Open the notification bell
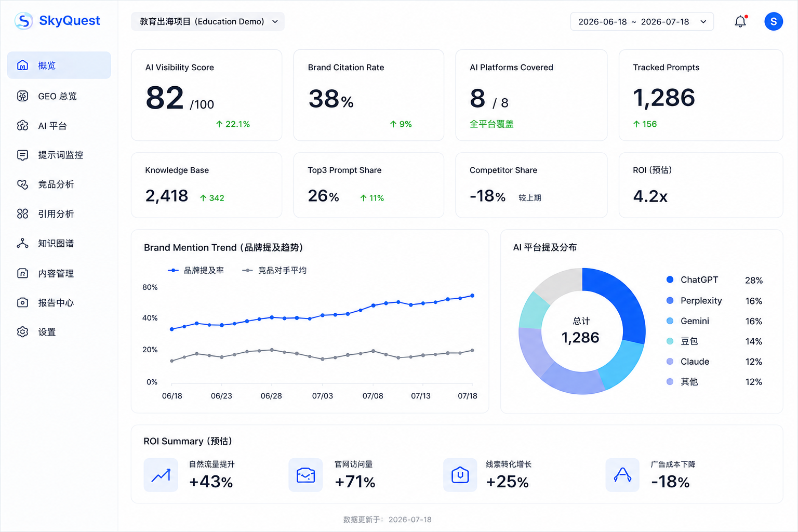 pos(740,21)
